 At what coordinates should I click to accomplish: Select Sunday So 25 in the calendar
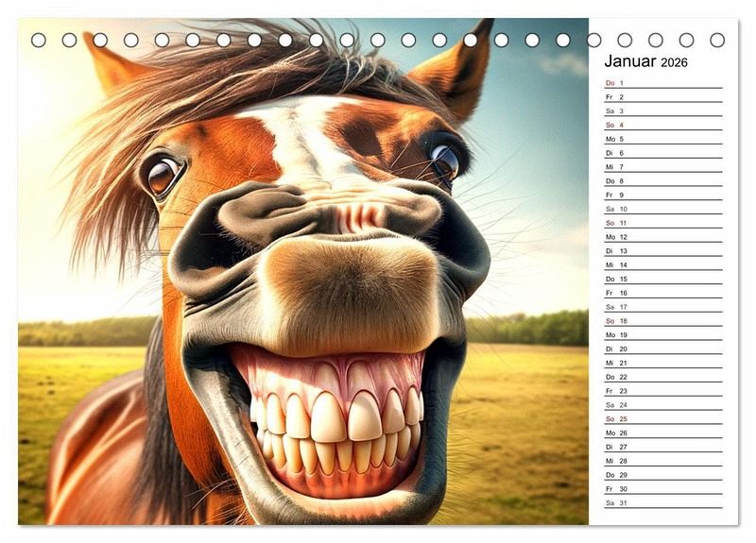click(x=662, y=418)
